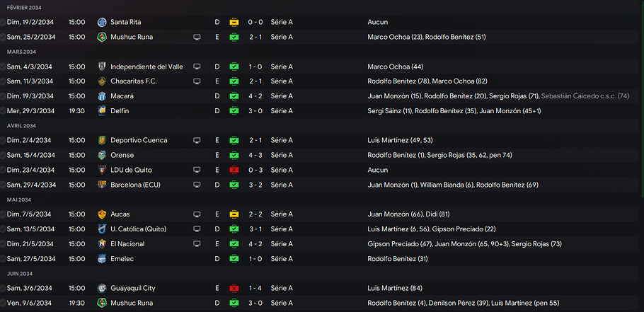The image size is (644, 312).
Task: Click the red loss icon for LDU de Quito
Action: click(x=234, y=170)
